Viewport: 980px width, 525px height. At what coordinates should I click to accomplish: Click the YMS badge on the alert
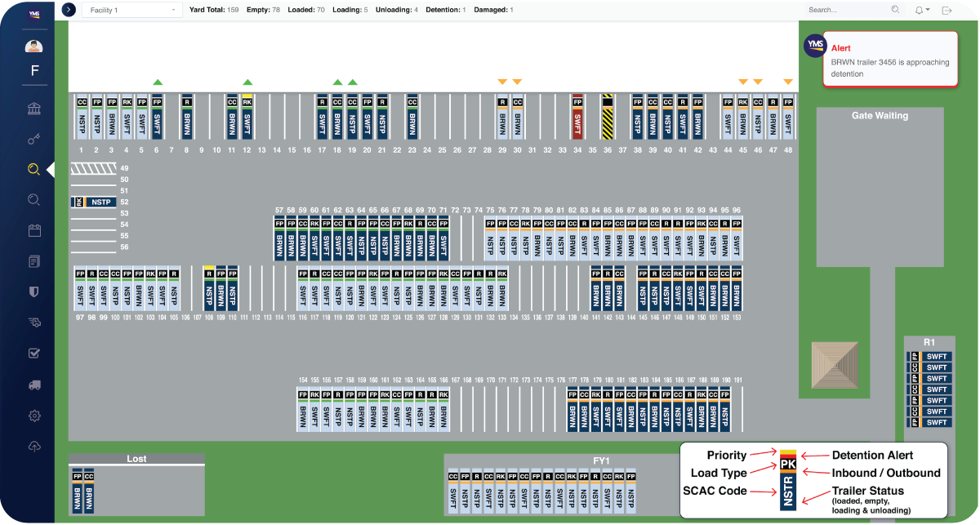[x=815, y=45]
